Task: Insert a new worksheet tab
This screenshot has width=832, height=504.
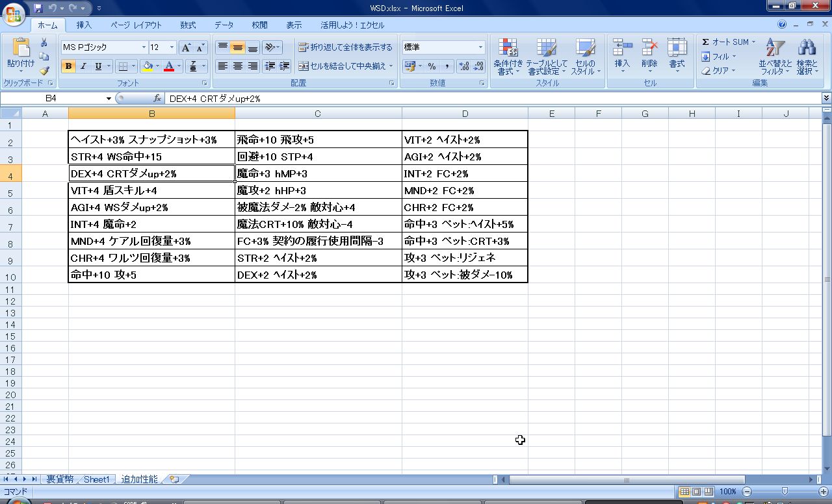Action: (x=174, y=479)
